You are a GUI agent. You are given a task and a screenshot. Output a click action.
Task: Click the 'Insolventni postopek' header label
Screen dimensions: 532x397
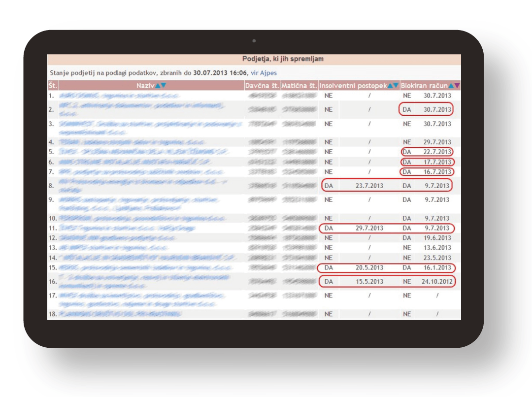coord(353,86)
